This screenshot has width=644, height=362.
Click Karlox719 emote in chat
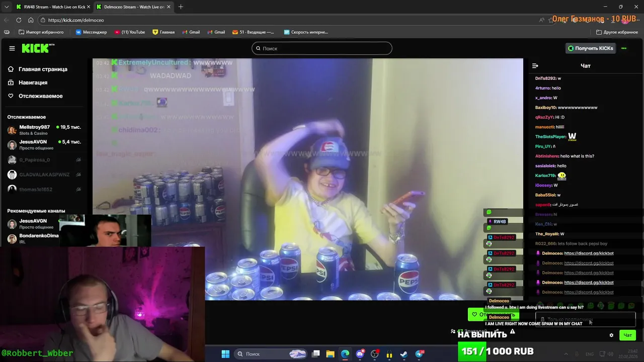click(x=562, y=175)
